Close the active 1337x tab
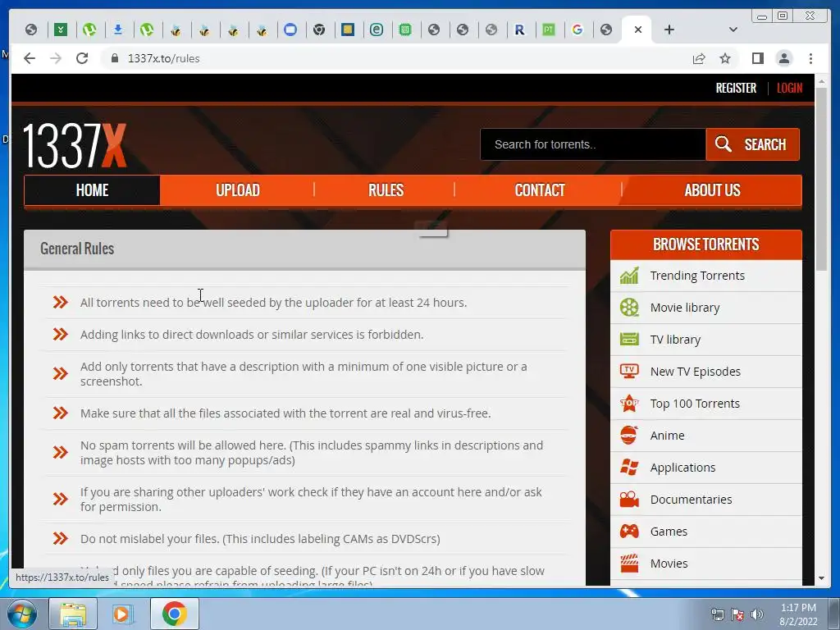 [x=637, y=30]
